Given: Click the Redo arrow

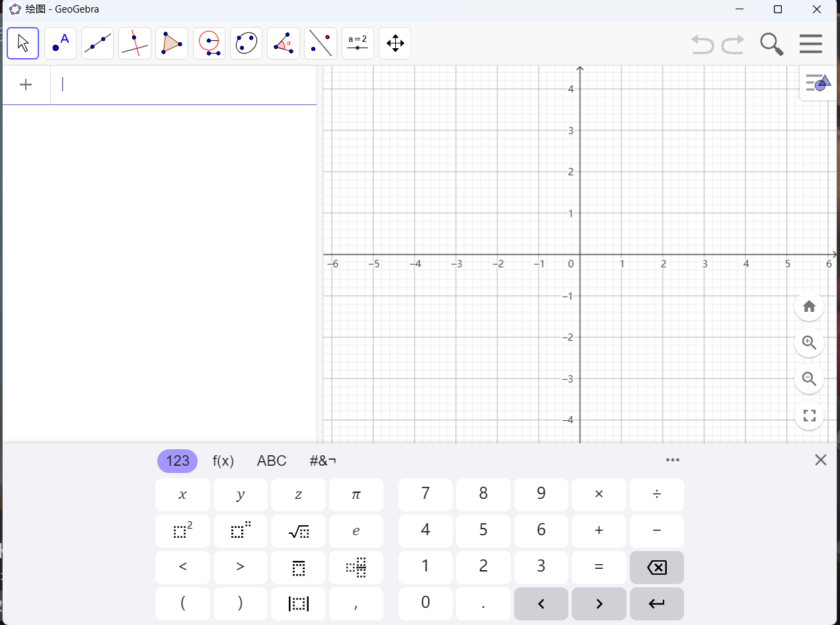Looking at the screenshot, I should [x=733, y=44].
